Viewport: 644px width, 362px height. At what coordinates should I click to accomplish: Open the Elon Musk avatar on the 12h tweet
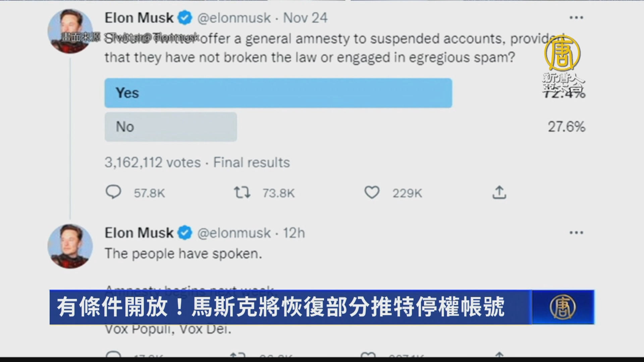70,246
